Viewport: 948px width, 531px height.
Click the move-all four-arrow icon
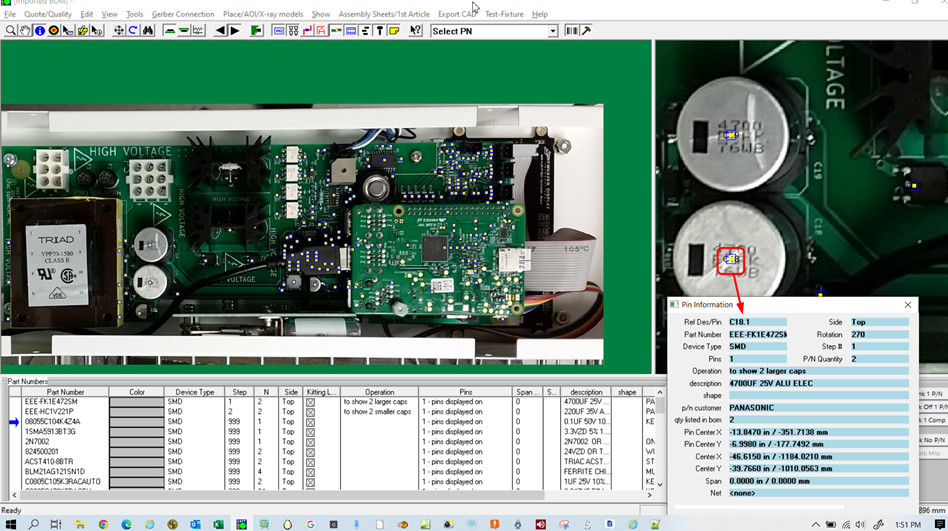tap(118, 30)
